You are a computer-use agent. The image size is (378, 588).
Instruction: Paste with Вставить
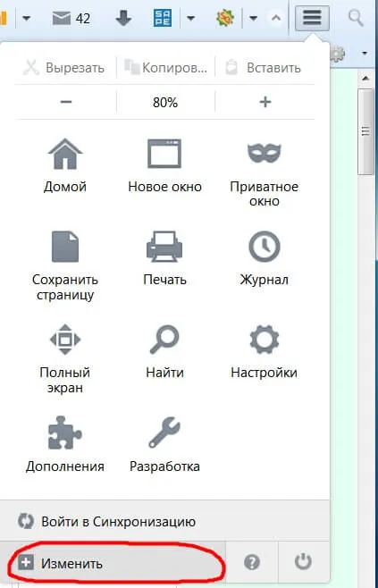pos(264,68)
